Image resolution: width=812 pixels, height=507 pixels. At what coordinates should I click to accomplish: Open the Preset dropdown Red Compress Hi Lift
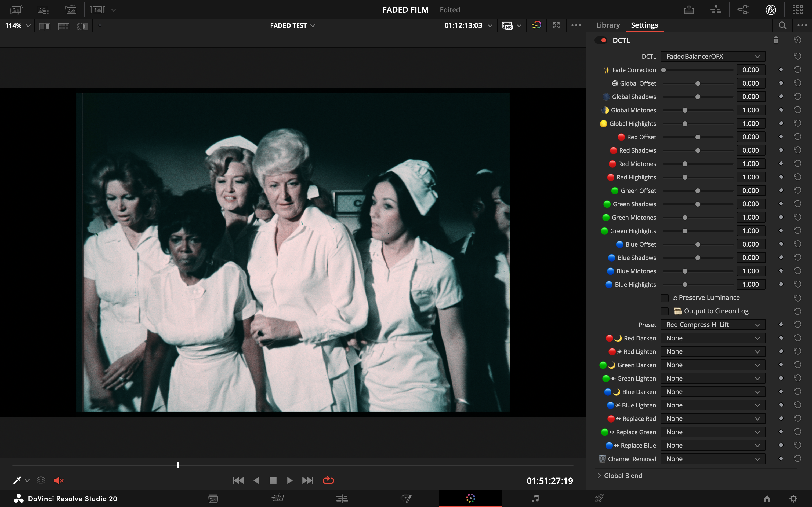point(713,325)
